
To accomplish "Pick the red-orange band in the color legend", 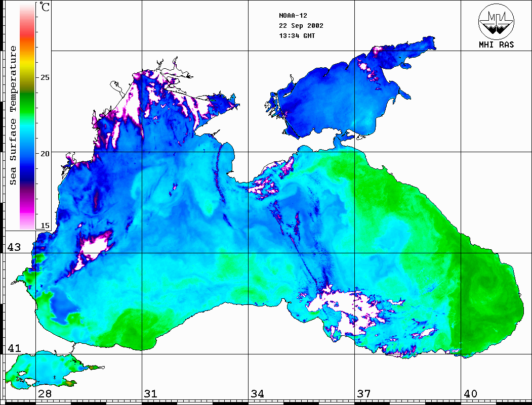I will (28, 40).
